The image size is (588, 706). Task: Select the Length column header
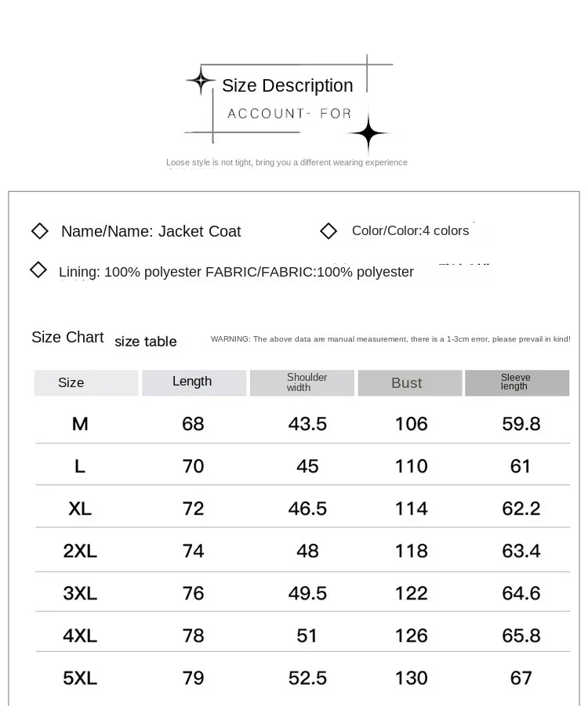[194, 382]
